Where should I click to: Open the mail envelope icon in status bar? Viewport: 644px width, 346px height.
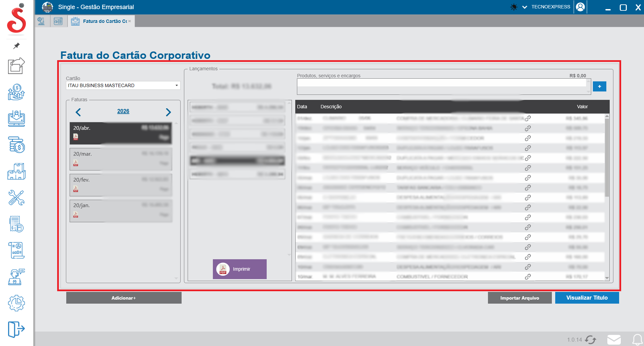click(x=614, y=340)
